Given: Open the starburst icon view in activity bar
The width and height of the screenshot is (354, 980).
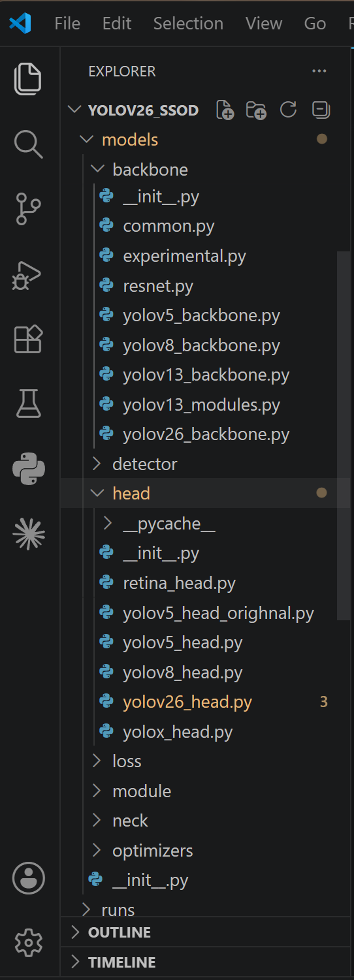Looking at the screenshot, I should (x=28, y=535).
